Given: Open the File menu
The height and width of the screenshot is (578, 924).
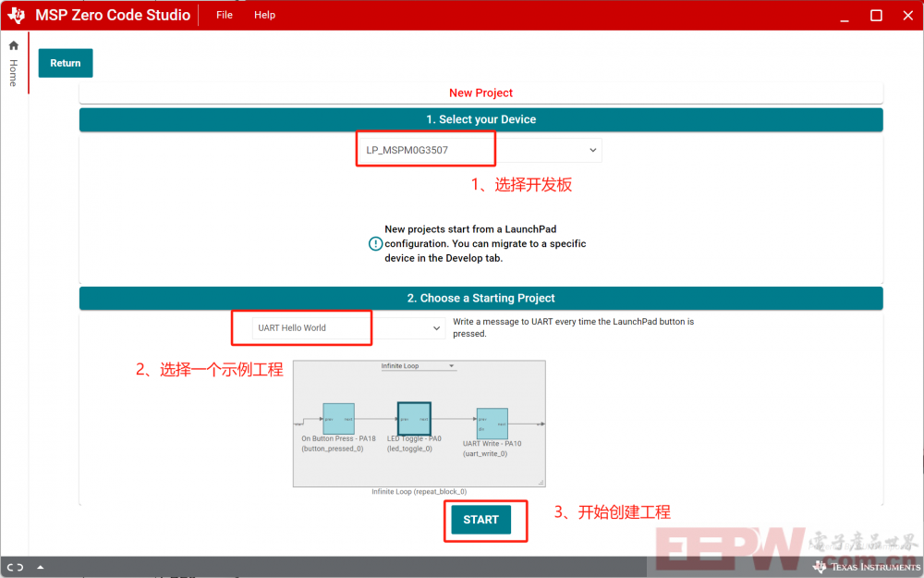Looking at the screenshot, I should (x=224, y=15).
